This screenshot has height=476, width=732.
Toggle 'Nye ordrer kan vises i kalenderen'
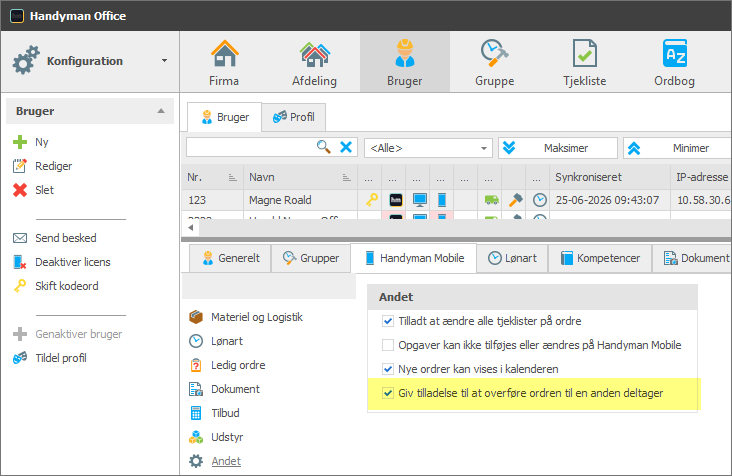click(x=387, y=369)
